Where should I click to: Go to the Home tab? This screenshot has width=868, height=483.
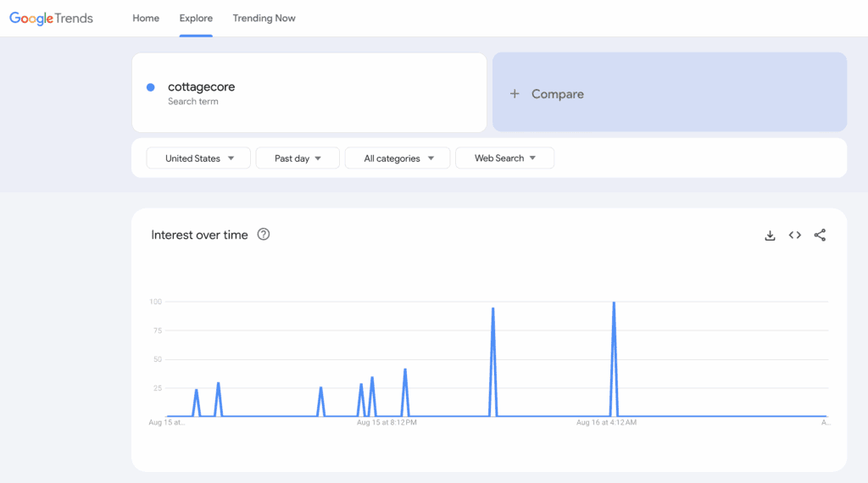146,19
